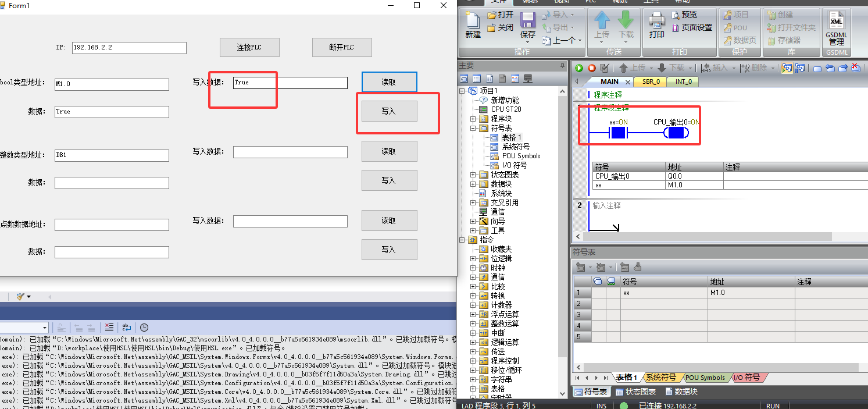Image resolution: width=868 pixels, height=409 pixels.
Task: Open the PLC menu
Action: (590, 2)
